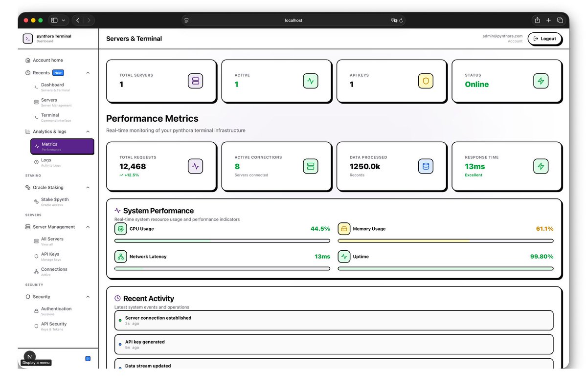This screenshot has width=587, height=392.
Task: Click the Safari share icon
Action: 537,20
